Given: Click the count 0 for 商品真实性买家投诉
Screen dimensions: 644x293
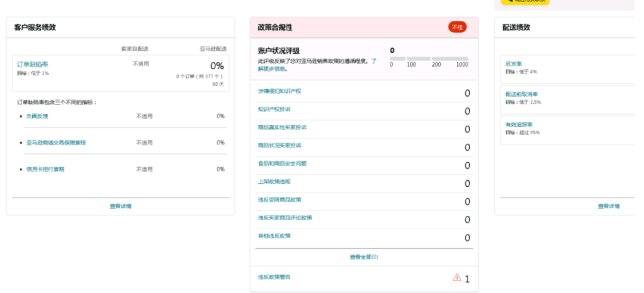Looking at the screenshot, I should [467, 129].
